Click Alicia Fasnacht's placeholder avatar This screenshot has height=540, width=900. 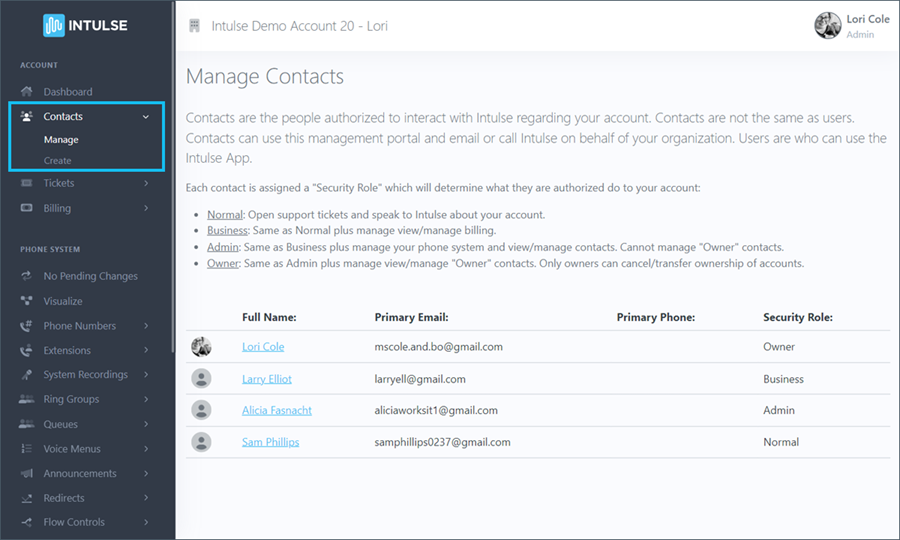201,410
